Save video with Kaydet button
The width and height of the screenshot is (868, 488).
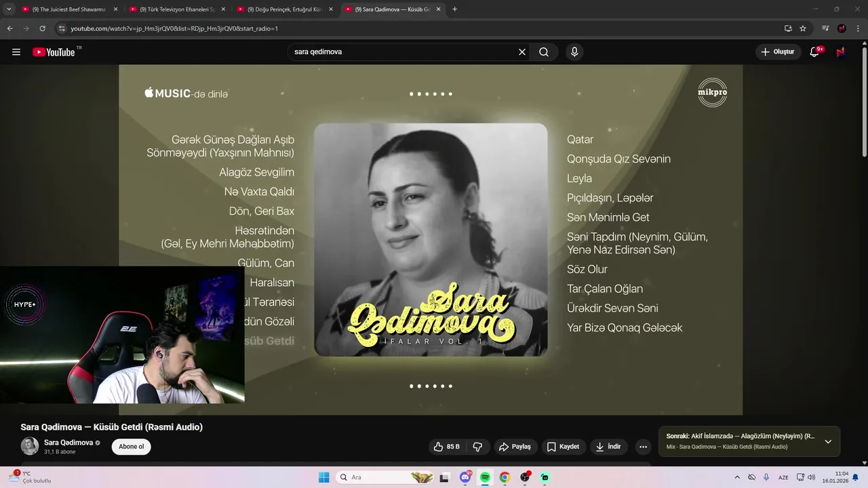pyautogui.click(x=563, y=447)
